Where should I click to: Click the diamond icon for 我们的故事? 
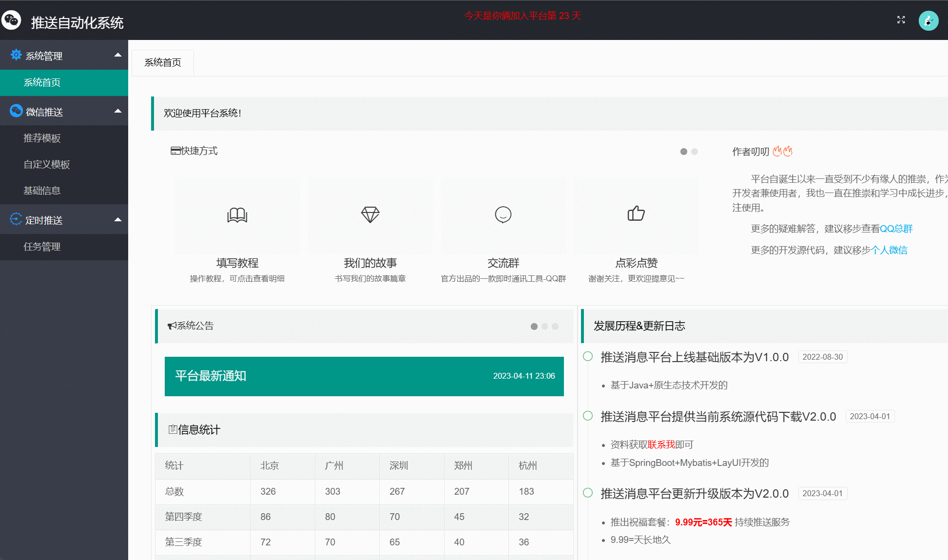[x=370, y=214]
